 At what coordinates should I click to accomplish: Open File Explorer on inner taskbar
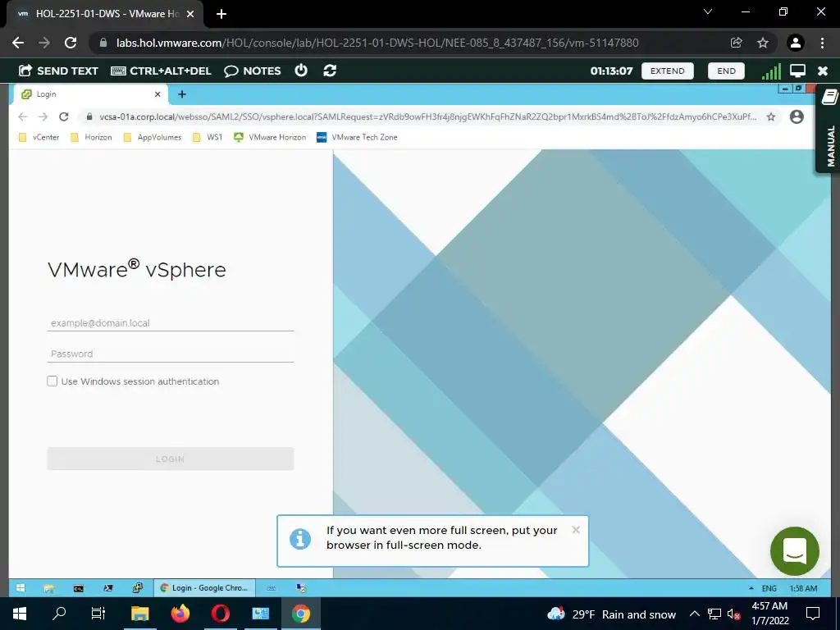click(x=48, y=587)
